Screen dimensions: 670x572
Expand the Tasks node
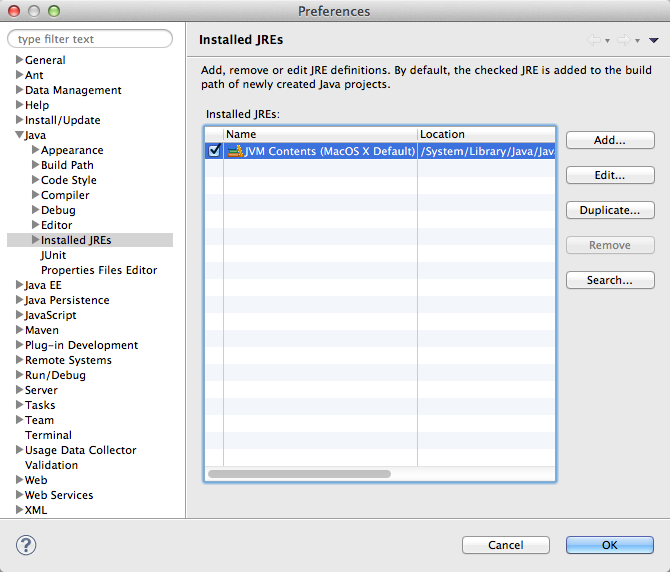(19, 404)
